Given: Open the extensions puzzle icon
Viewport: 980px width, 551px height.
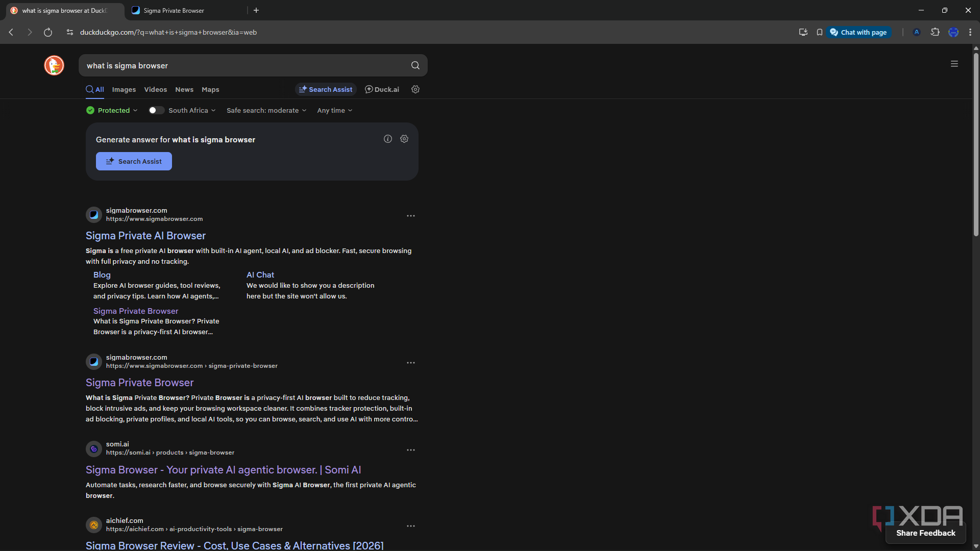Looking at the screenshot, I should point(935,32).
